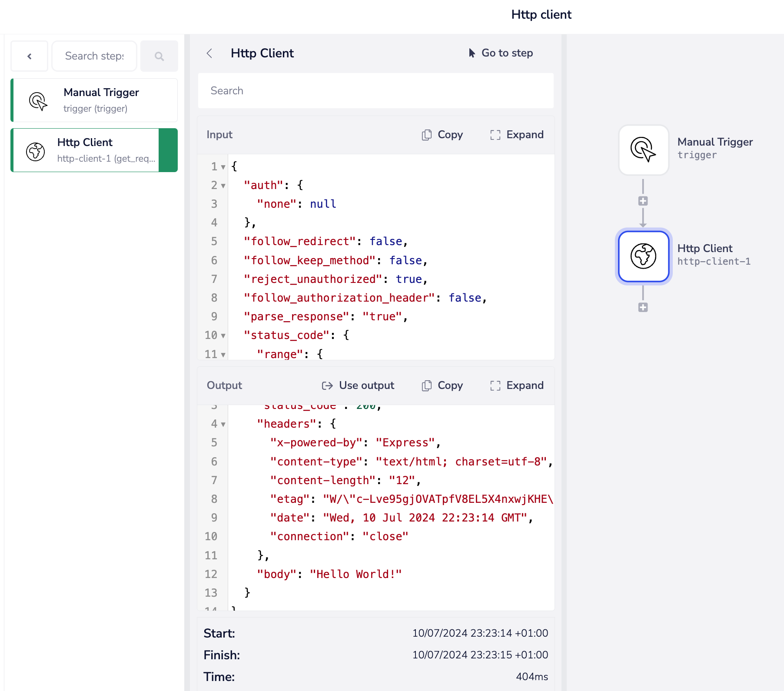Fold the root object on input line 1

(x=223, y=167)
